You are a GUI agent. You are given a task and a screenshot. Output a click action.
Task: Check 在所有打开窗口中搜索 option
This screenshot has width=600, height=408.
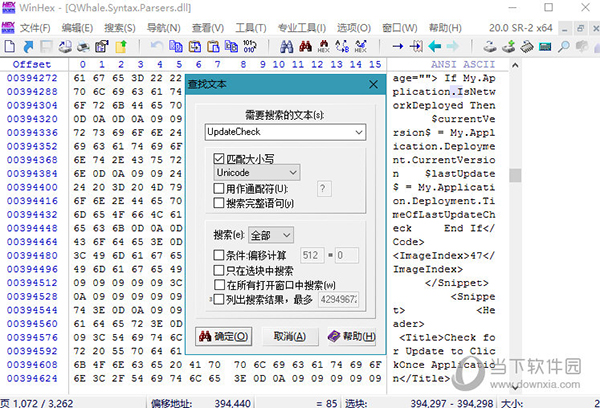(219, 285)
